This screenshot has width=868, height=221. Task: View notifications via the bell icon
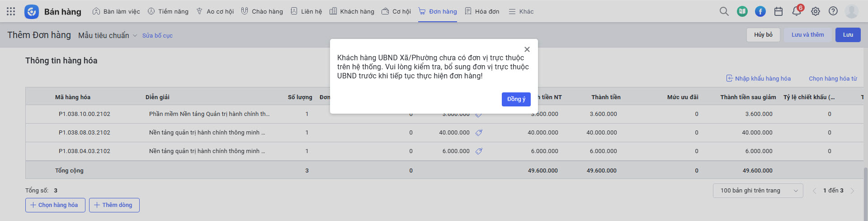coord(797,11)
